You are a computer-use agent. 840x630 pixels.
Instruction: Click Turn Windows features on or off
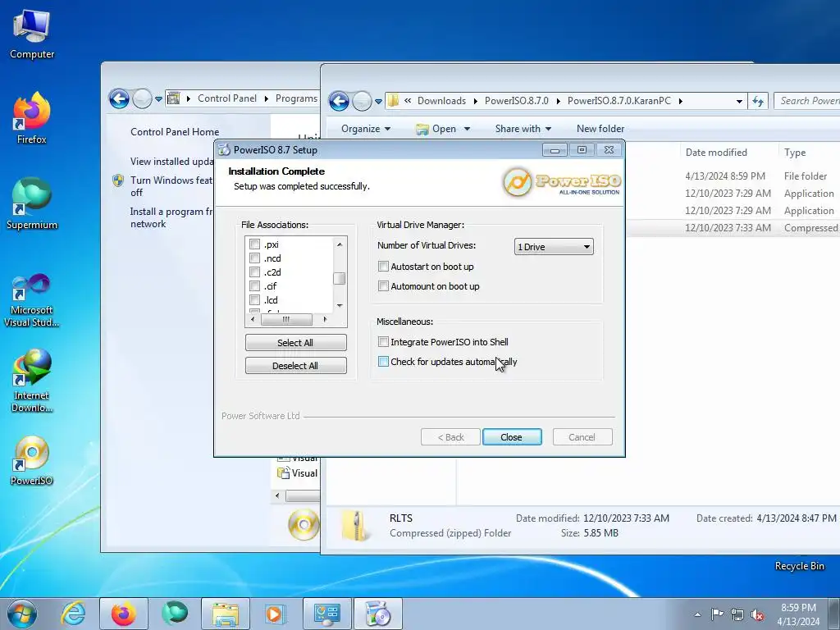tap(171, 186)
